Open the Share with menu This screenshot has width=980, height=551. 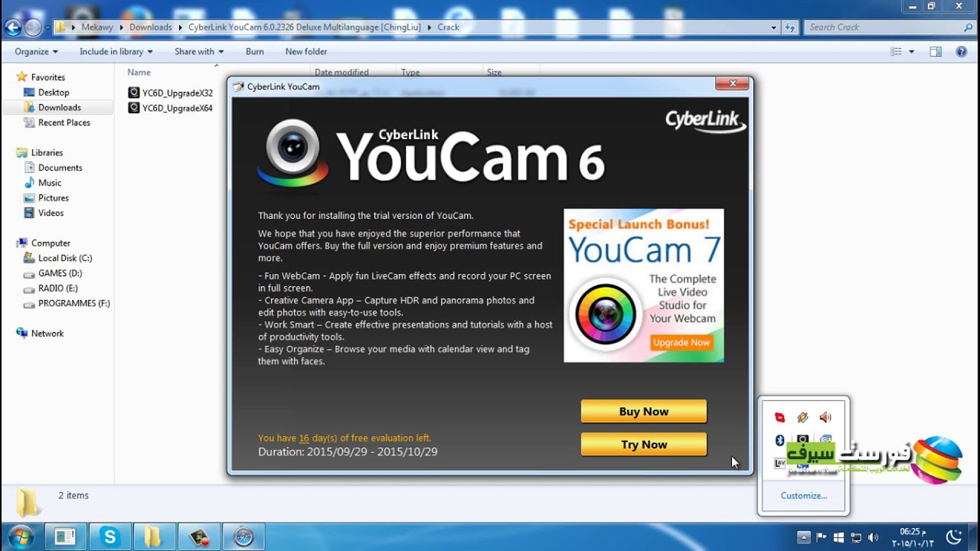pyautogui.click(x=199, y=51)
